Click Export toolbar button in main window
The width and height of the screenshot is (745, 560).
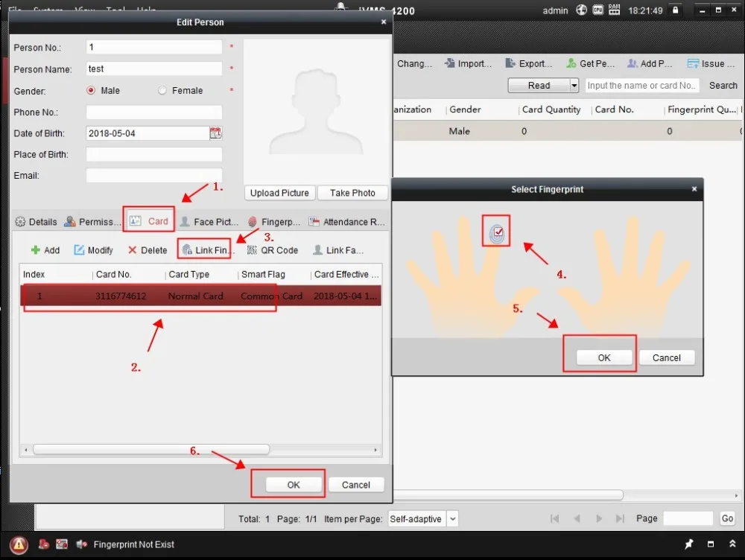point(529,63)
